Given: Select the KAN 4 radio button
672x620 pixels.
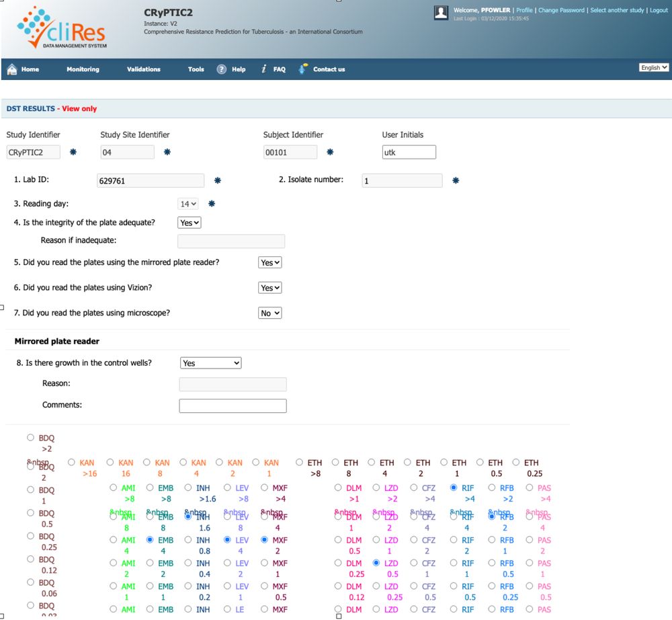Looking at the screenshot, I should (x=183, y=462).
